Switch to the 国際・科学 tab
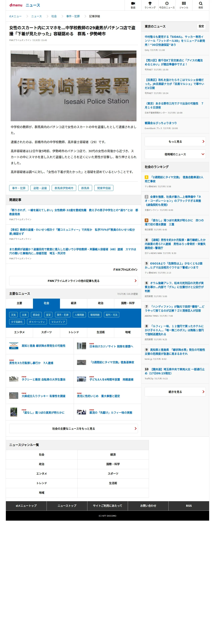 [x=128, y=303]
